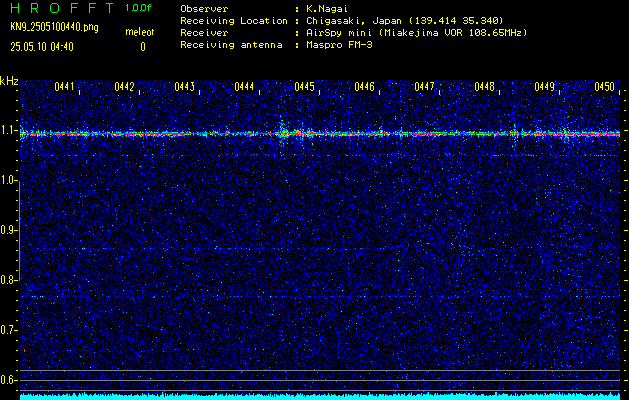This screenshot has height=400, width=629.
Task: Click the kHz axis unit label
Action: point(9,81)
